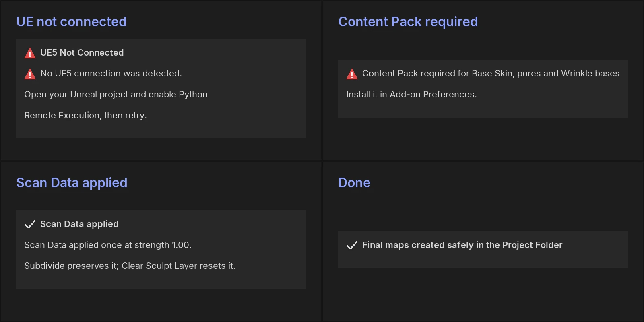Click the Content Pack required warning icon
Screen dimensions: 644x322
coord(352,74)
